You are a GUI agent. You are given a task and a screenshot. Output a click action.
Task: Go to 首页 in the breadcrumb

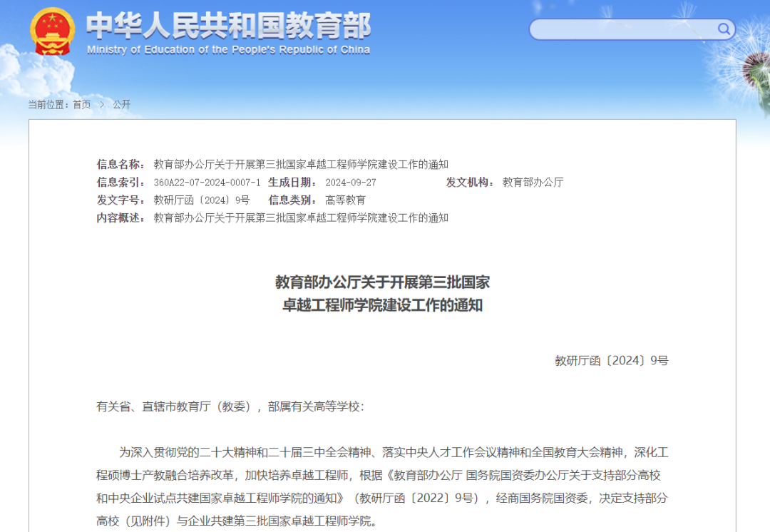(x=81, y=105)
